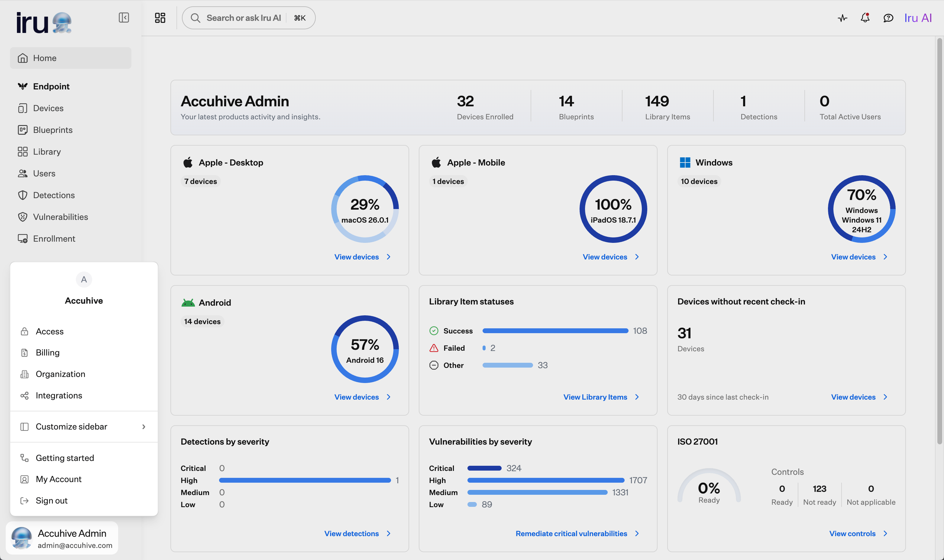View devices for Windows card
Screen dimensions: 944x560
(853, 257)
